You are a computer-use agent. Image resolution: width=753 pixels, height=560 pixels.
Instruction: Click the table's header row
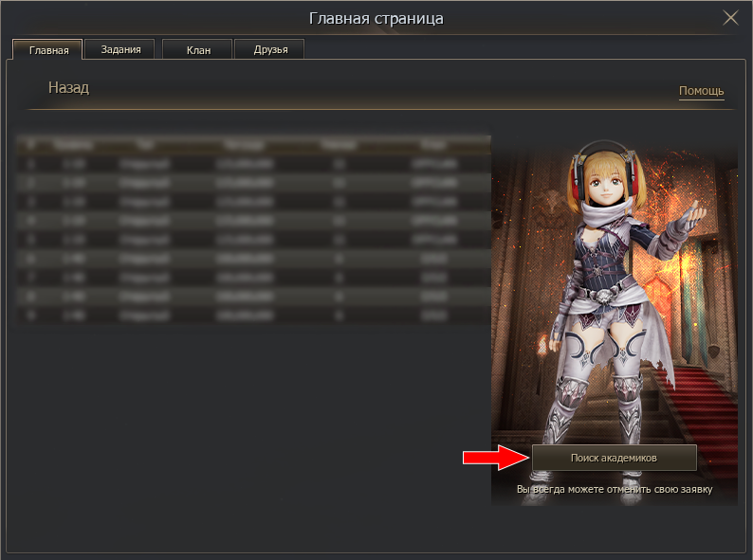[x=253, y=145]
